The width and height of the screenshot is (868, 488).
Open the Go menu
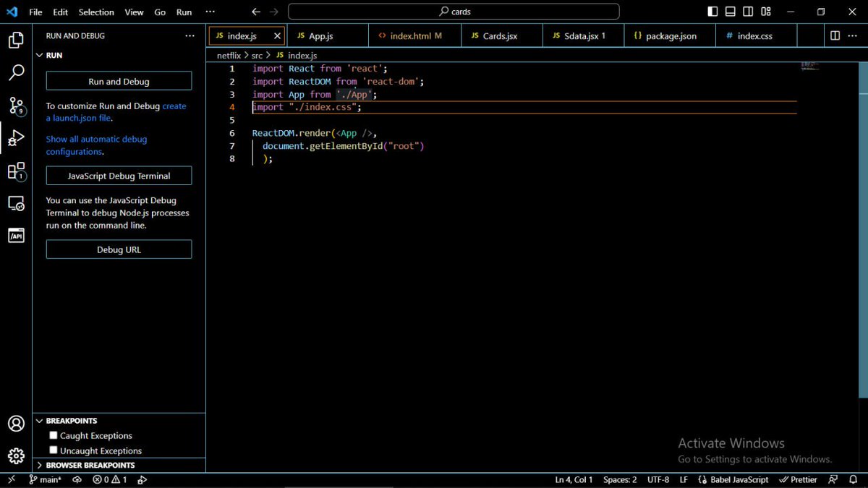point(160,12)
